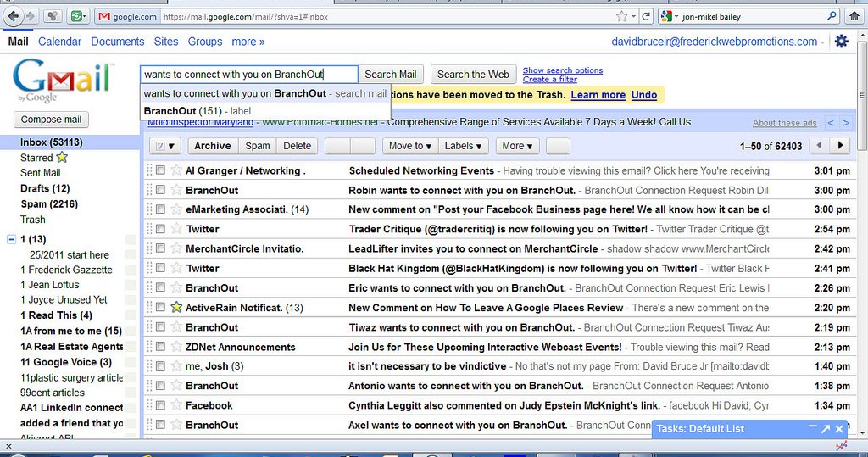Click the Undo link
Viewport: 868px width, 457px height.
[x=644, y=95]
